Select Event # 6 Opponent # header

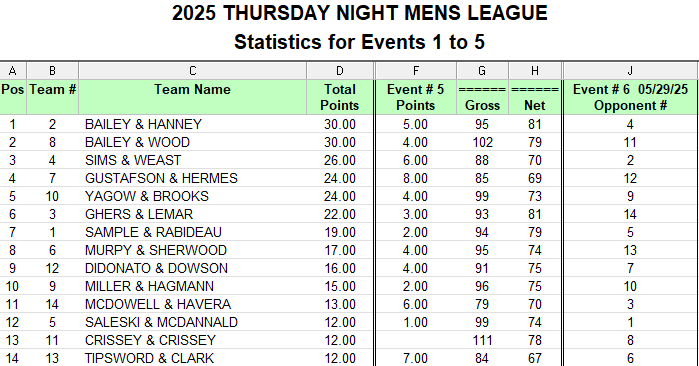pyautogui.click(x=630, y=97)
